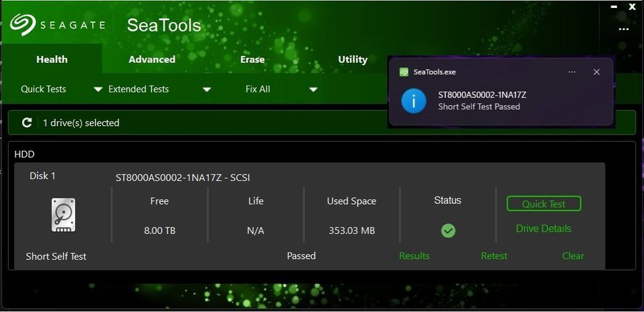Select the Disk 1 hard drive icon
The width and height of the screenshot is (644, 312).
[x=63, y=215]
